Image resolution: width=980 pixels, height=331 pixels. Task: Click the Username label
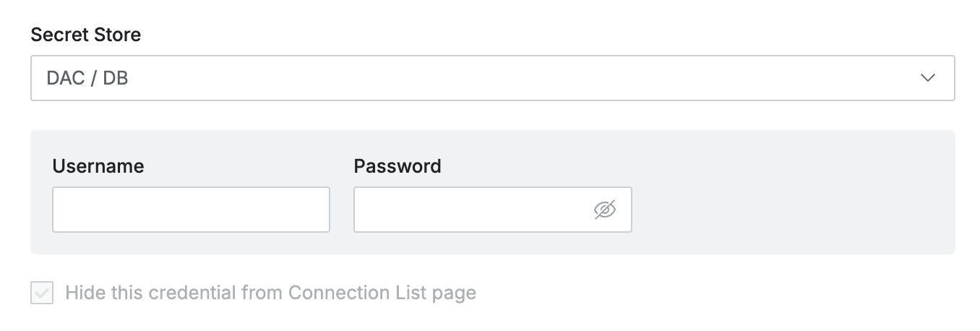98,166
